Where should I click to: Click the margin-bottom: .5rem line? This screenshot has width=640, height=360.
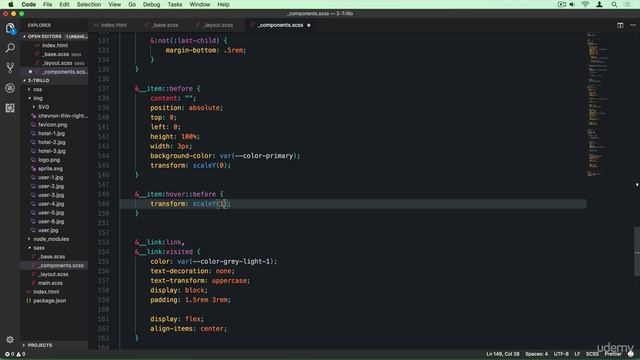click(206, 50)
